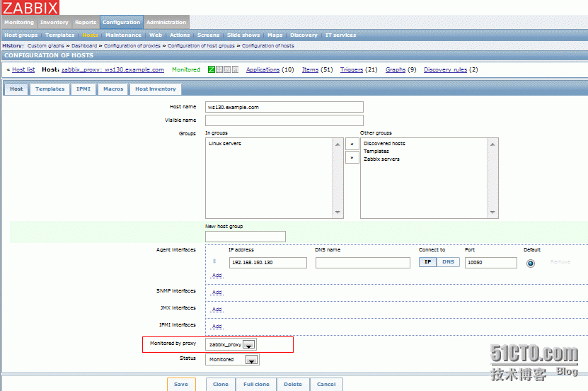Click the IP address field
Viewport: 588px width, 391px height.
pos(267,263)
